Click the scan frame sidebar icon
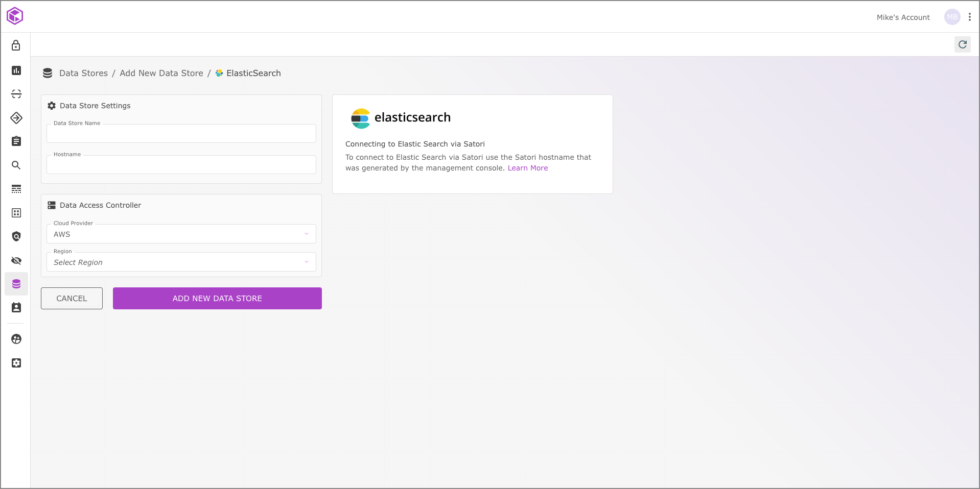The height and width of the screenshot is (489, 980). point(16,94)
